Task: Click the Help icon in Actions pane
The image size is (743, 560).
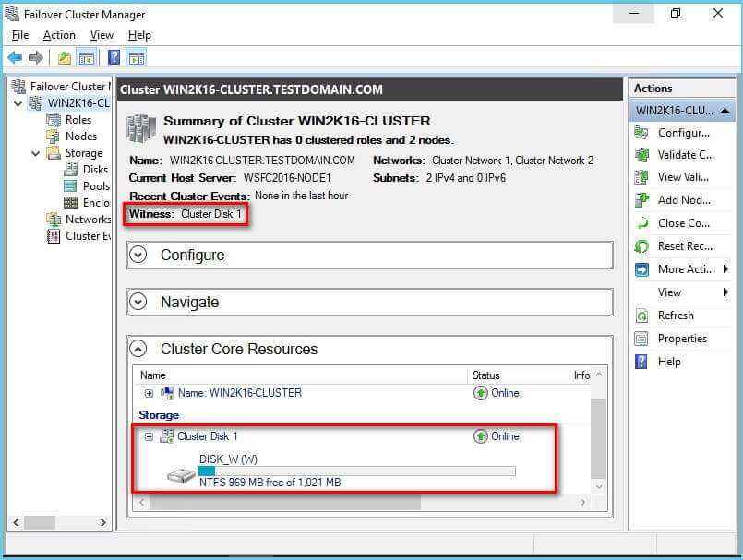Action: tap(641, 362)
